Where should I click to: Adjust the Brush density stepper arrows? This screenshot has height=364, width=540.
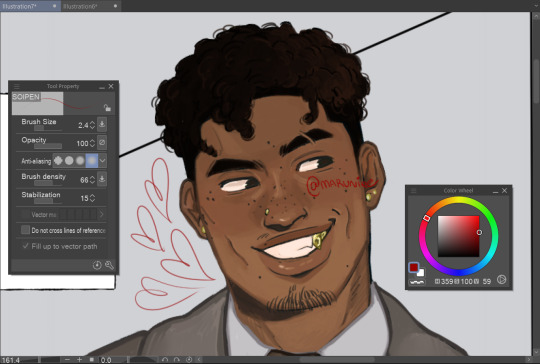(92, 180)
